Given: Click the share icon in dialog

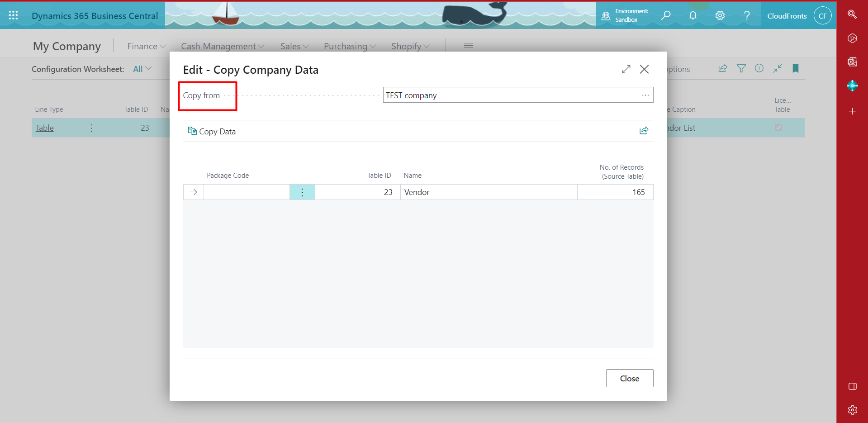Looking at the screenshot, I should tap(644, 131).
